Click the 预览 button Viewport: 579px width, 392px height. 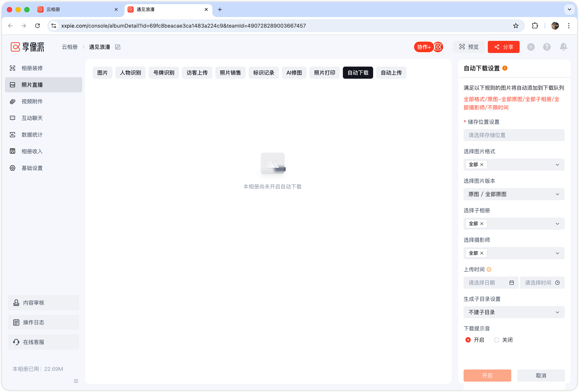point(469,47)
